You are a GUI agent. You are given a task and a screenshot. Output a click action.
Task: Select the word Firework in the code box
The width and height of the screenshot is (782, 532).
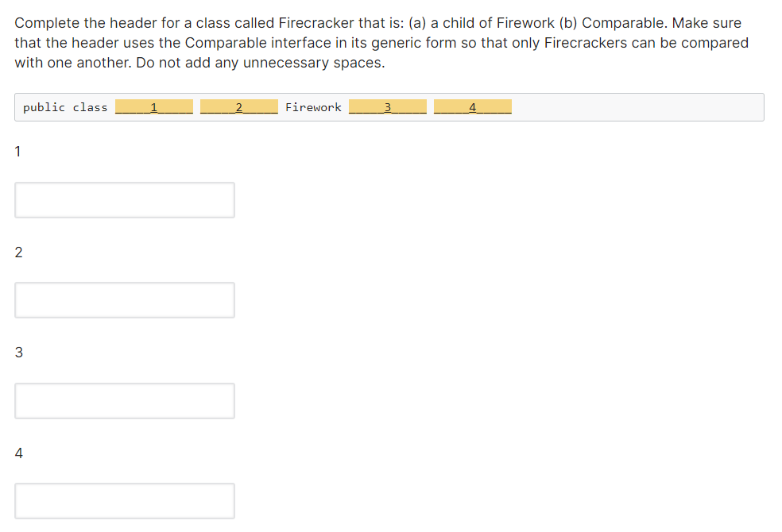pos(313,107)
